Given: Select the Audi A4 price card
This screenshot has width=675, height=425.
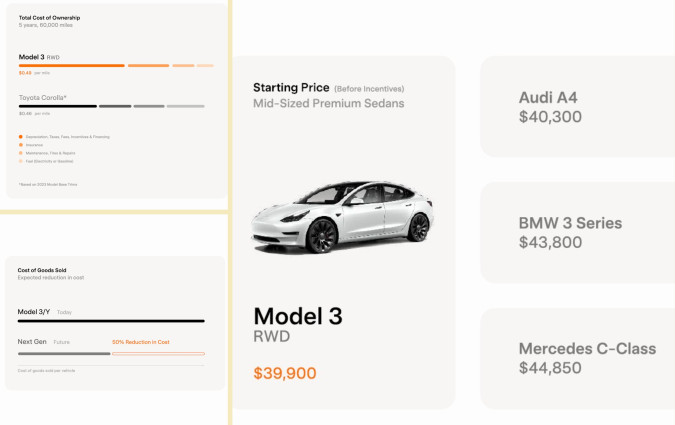Looking at the screenshot, I should [x=577, y=107].
